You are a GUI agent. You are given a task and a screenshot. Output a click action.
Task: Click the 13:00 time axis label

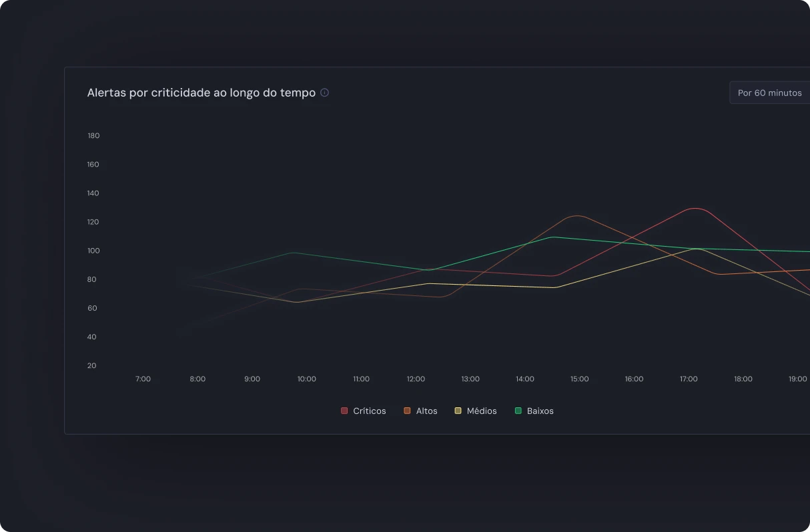470,379
